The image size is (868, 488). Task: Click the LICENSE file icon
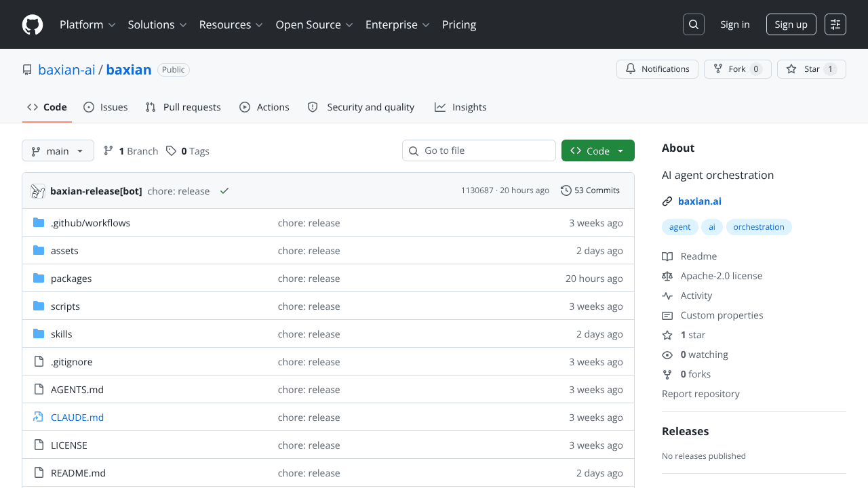pyautogui.click(x=39, y=445)
